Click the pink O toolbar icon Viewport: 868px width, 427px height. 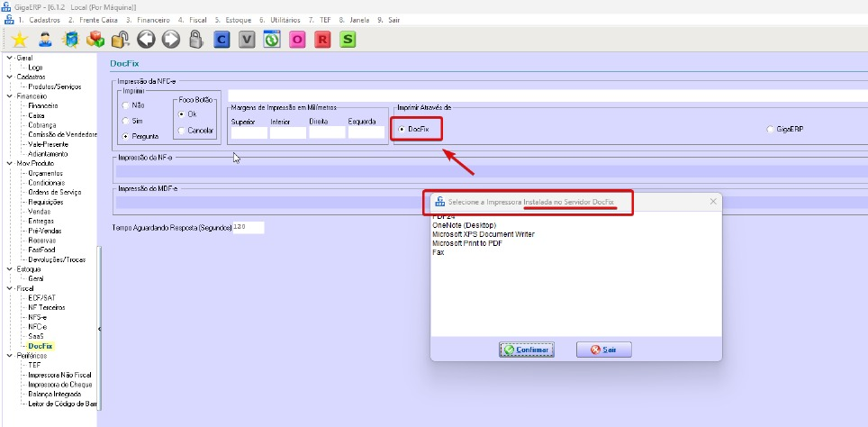coord(297,40)
